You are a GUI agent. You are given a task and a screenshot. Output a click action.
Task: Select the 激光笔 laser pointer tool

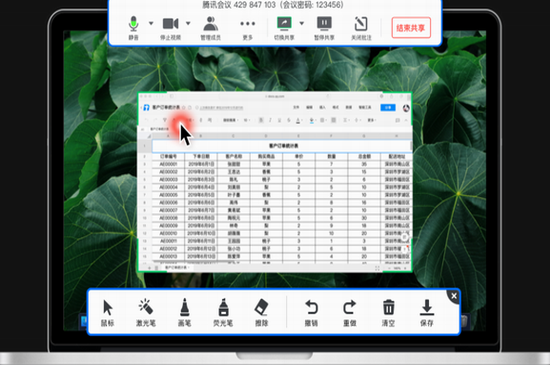pos(146,313)
